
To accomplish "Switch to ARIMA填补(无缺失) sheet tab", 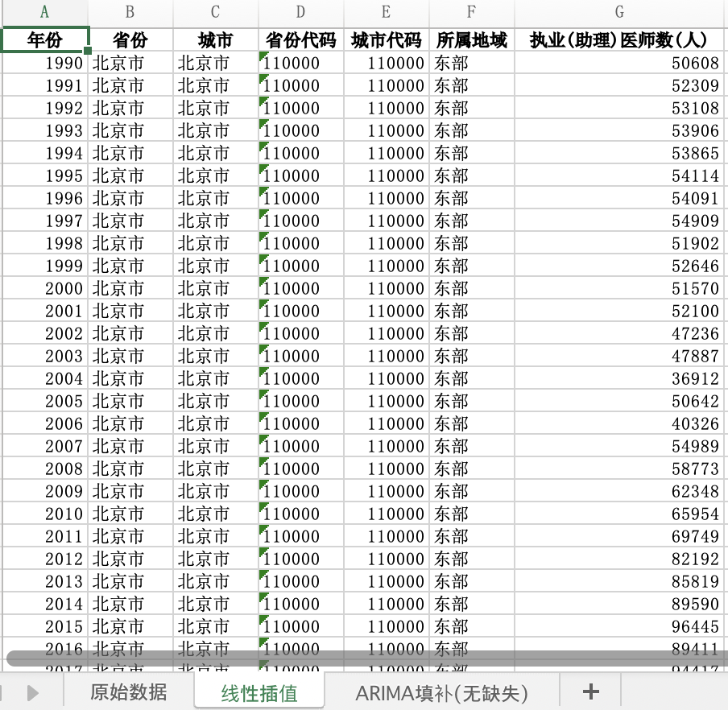I will pyautogui.click(x=441, y=693).
